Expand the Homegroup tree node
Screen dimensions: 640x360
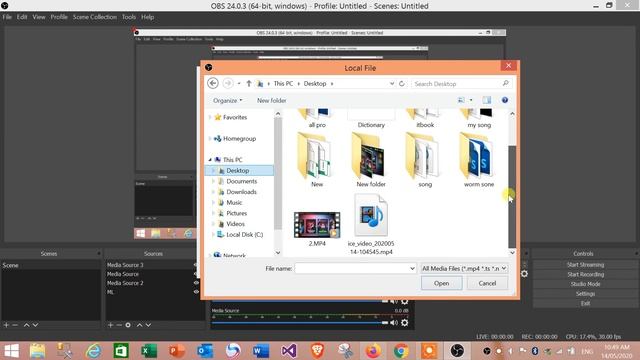click(210, 138)
